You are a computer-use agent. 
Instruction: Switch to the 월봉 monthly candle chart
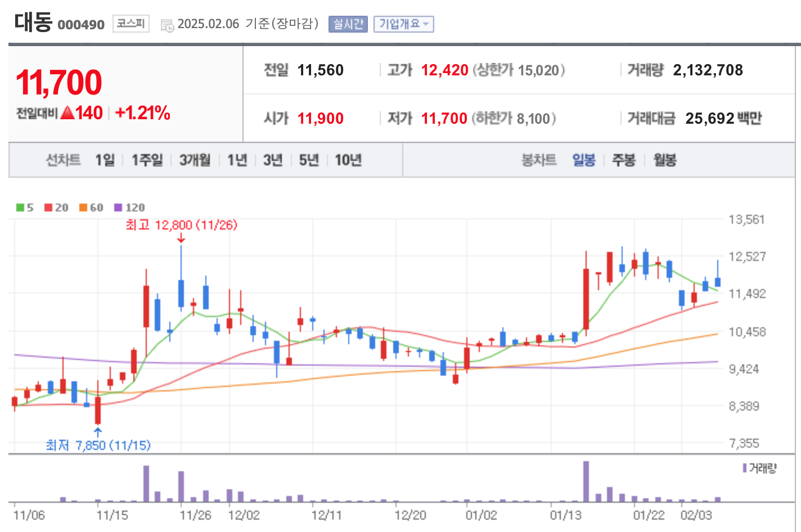[x=665, y=160]
